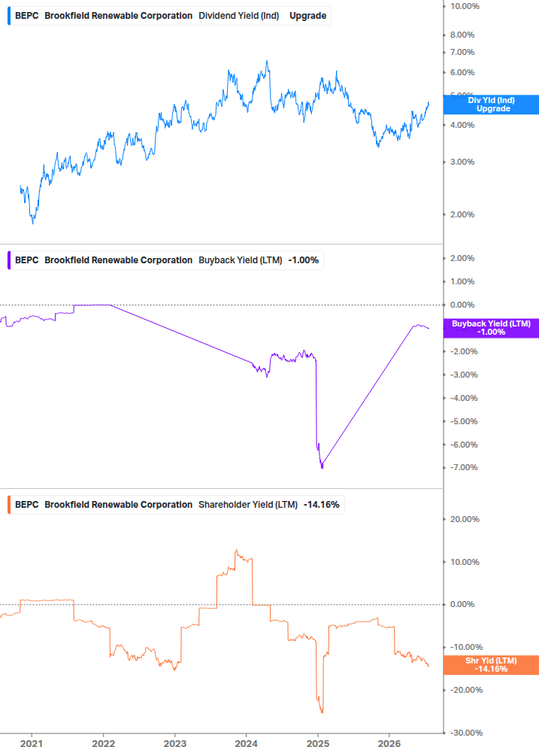This screenshot has height=756, width=539.
Task: Click the 'Buyback Yield (LTM)' legend series label
Action: pos(241,260)
